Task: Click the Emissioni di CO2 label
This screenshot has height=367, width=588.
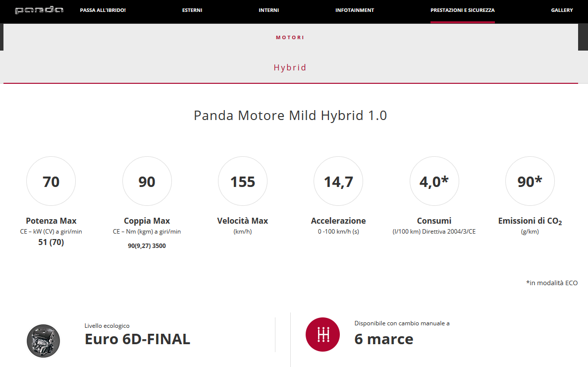Action: tap(530, 221)
